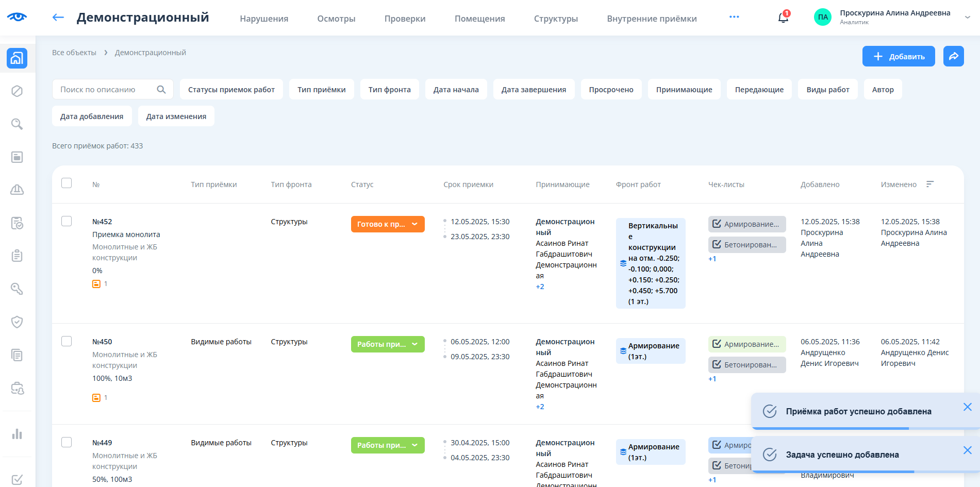Click the share arrow button
This screenshot has width=980, height=487.
[x=953, y=57]
